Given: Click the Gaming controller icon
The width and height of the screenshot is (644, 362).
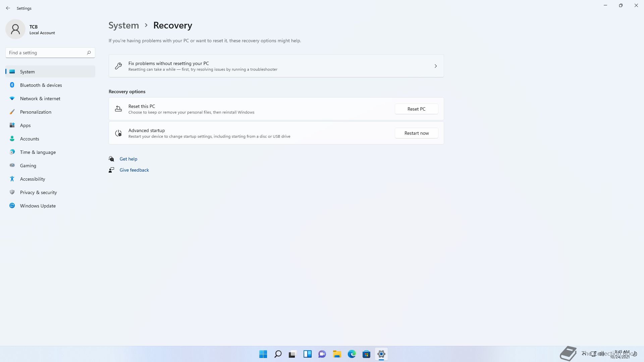Looking at the screenshot, I should click(12, 166).
